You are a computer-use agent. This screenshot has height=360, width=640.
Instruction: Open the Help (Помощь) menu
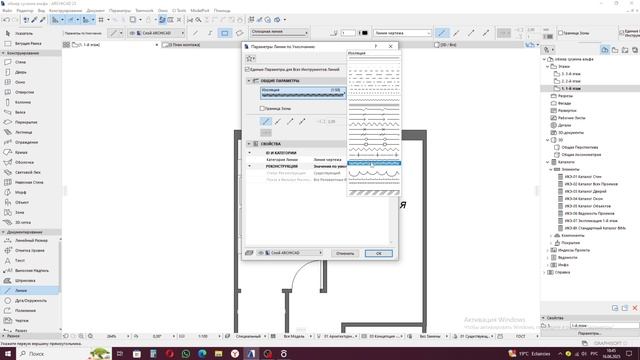(222, 11)
